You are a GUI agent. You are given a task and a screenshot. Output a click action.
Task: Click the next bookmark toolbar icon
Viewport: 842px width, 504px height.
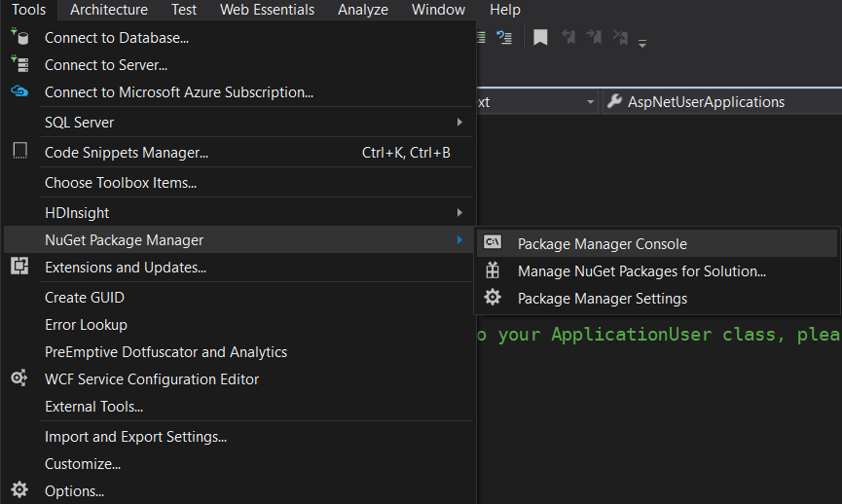point(594,37)
